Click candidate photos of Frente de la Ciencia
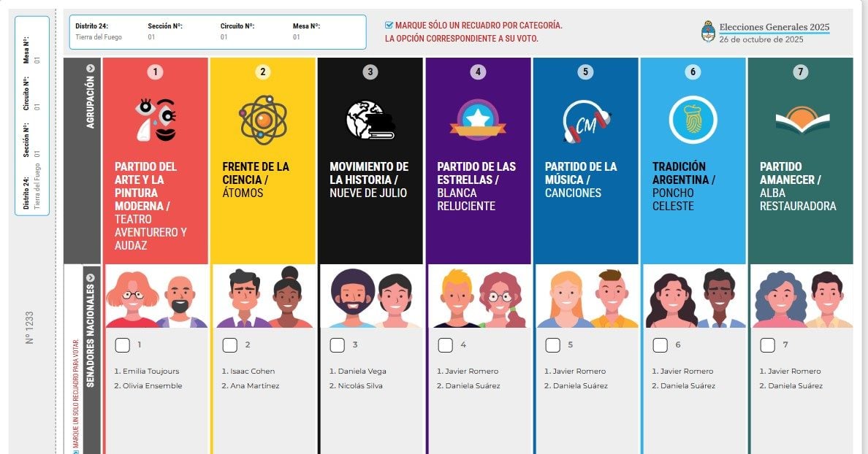Image resolution: width=868 pixels, height=454 pixels. [263, 296]
